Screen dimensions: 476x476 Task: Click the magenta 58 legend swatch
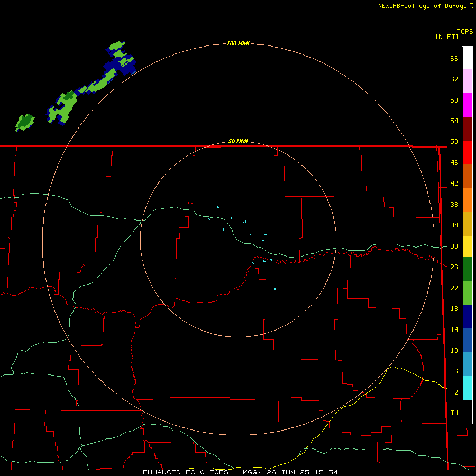(467, 105)
